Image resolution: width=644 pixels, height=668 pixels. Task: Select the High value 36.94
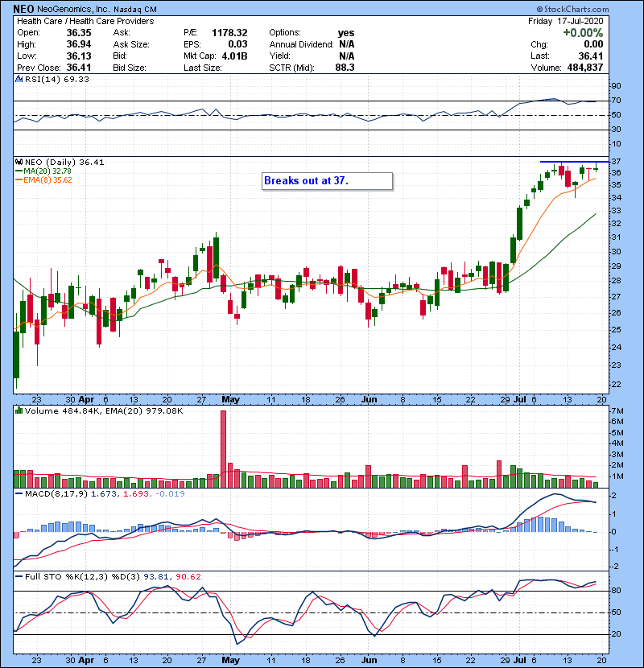tap(79, 44)
